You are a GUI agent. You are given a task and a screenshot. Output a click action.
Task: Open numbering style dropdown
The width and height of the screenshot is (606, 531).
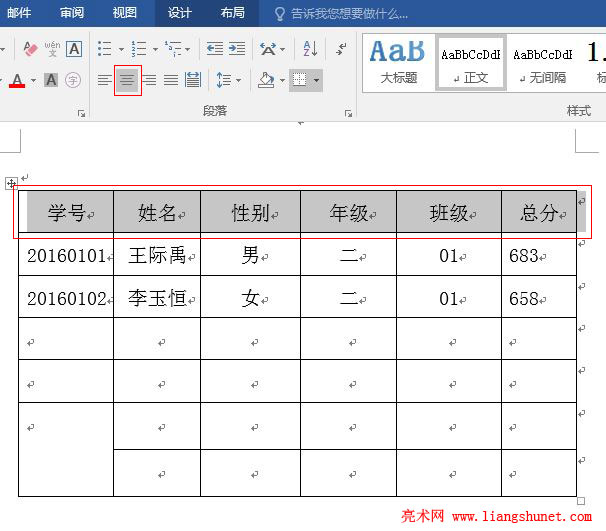155,49
